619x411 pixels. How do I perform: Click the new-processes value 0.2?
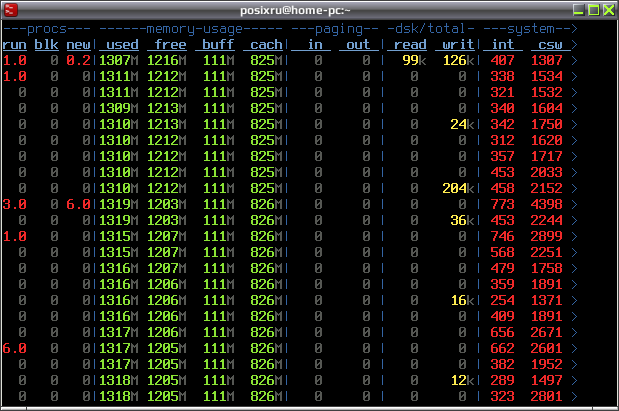coord(79,60)
